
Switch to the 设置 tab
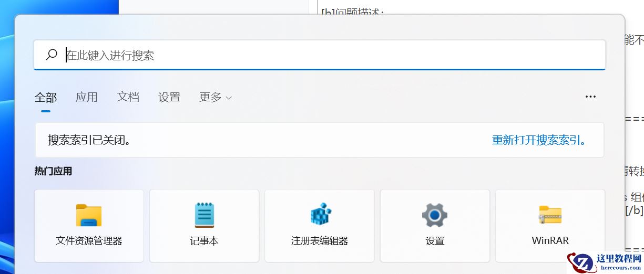tap(169, 97)
